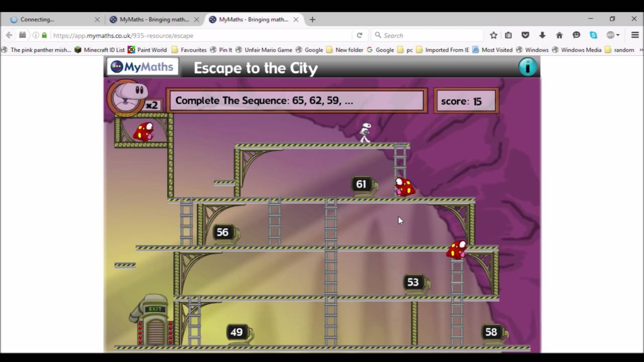Click the back arrow button
644x362 pixels.
(9, 35)
